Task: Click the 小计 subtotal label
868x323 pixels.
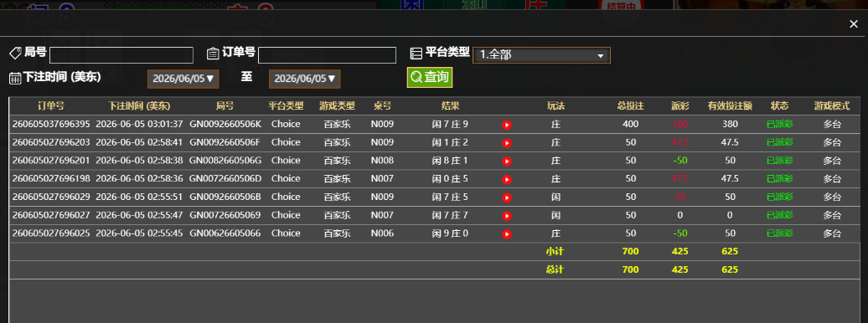Action: [x=555, y=252]
